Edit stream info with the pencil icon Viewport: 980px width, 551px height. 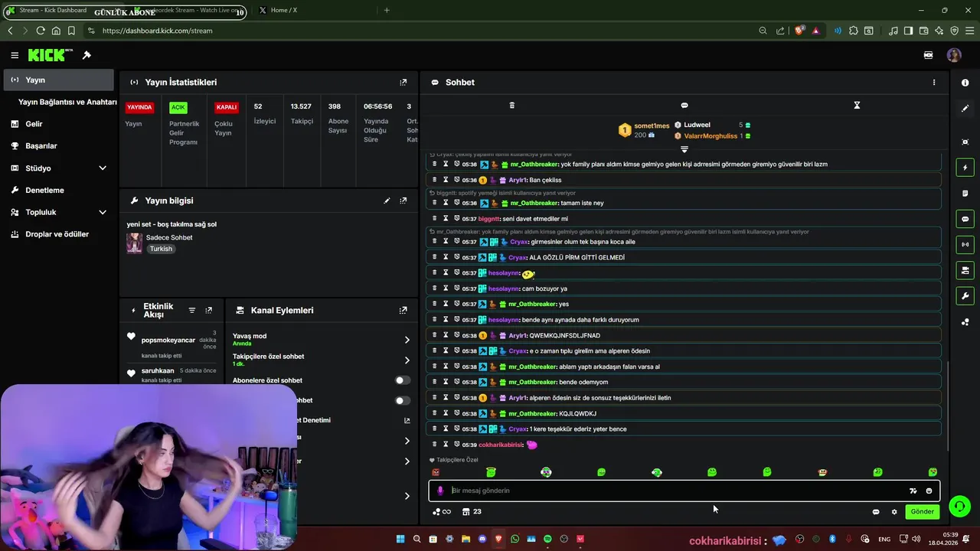click(387, 201)
